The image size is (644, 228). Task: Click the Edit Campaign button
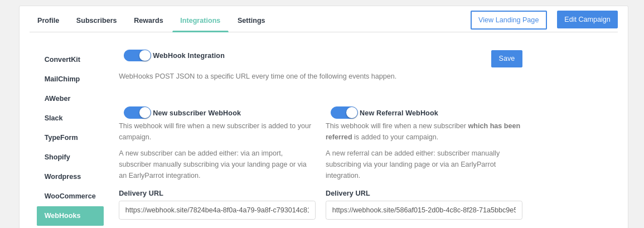pos(587,20)
